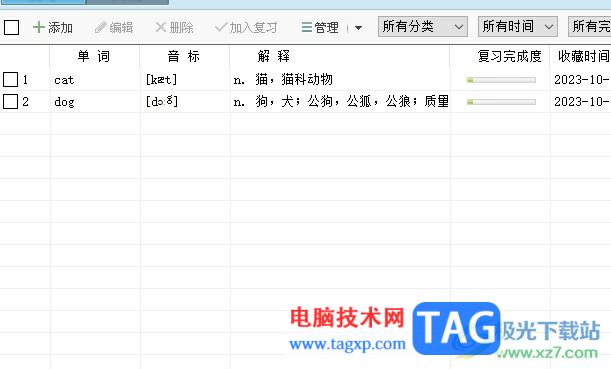Check the checkbox for row 2 dog
The height and width of the screenshot is (369, 611).
coord(11,102)
